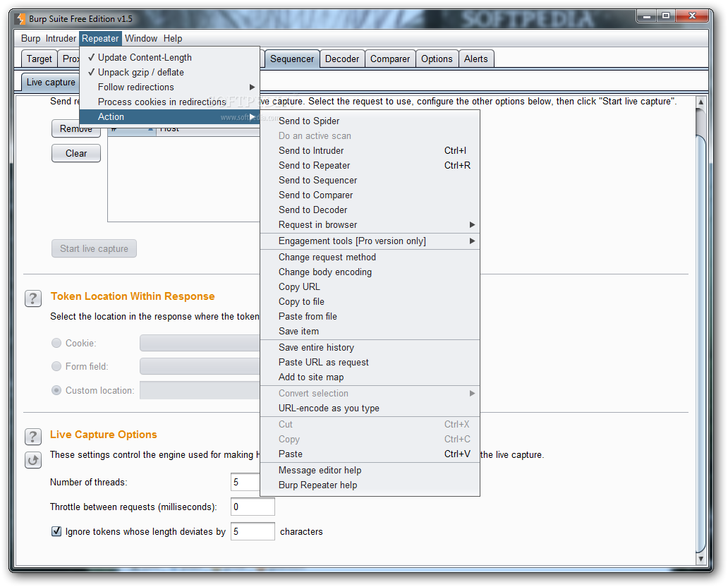The image size is (728, 587).
Task: Open help for Token Location Within Response
Action: [x=33, y=298]
